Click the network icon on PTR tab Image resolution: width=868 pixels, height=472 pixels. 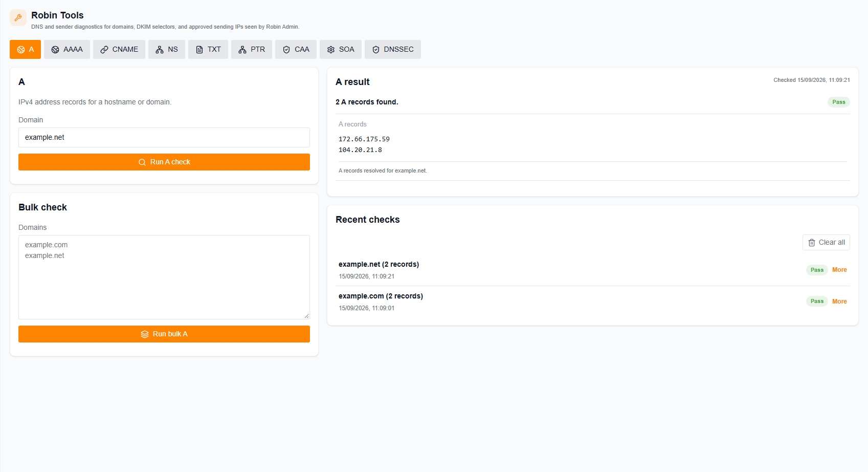(x=242, y=50)
